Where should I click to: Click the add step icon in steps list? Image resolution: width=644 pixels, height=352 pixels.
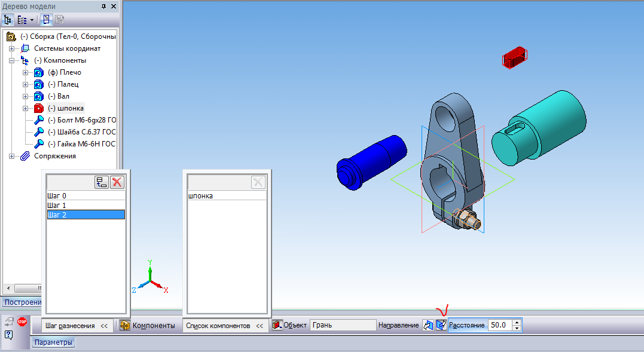(102, 183)
